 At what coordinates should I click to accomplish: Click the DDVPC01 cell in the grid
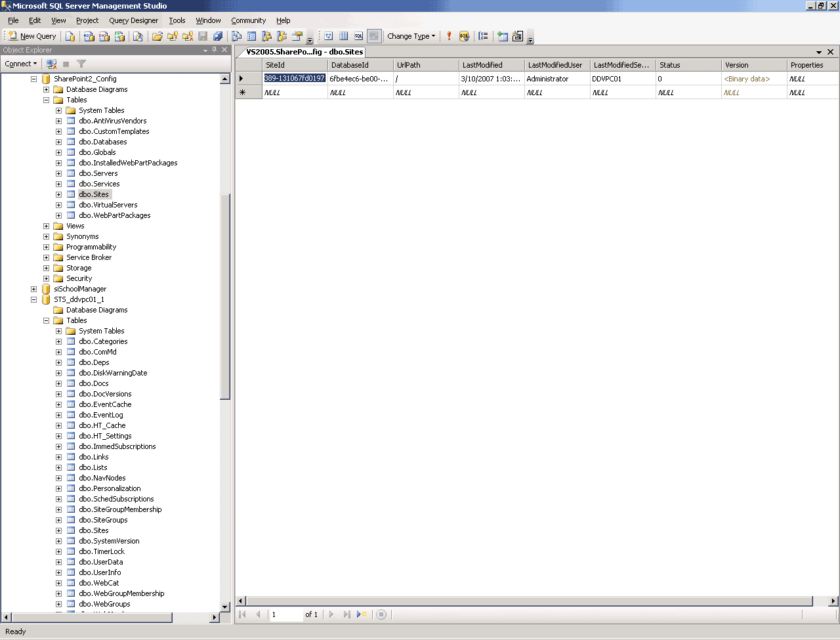pos(623,79)
